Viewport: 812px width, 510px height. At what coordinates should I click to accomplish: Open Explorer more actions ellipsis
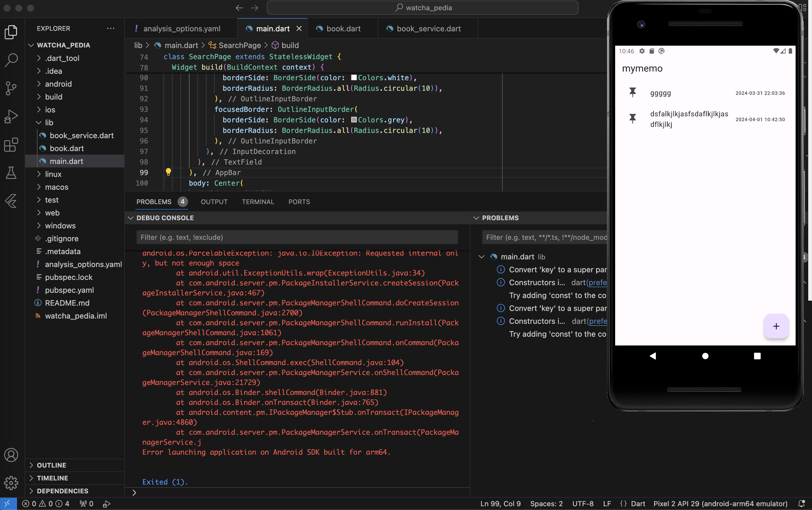pos(111,28)
